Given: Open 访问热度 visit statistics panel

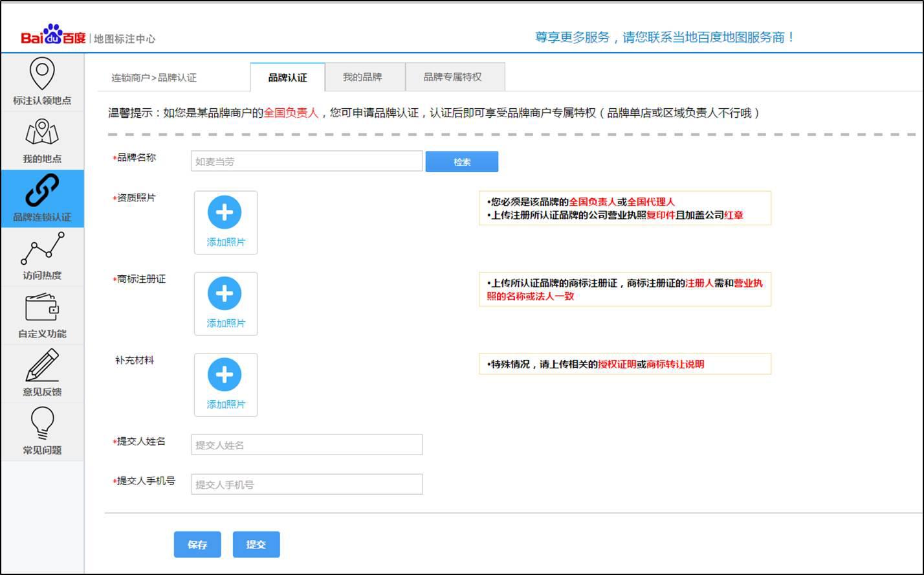Looking at the screenshot, I should pos(42,256).
